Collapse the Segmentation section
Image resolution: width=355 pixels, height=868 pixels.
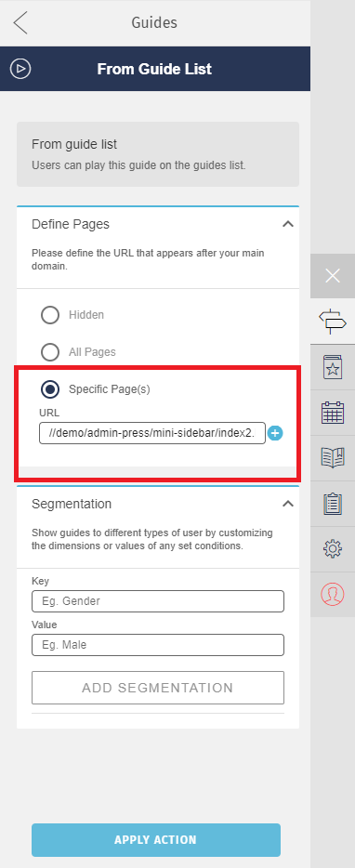pyautogui.click(x=287, y=504)
